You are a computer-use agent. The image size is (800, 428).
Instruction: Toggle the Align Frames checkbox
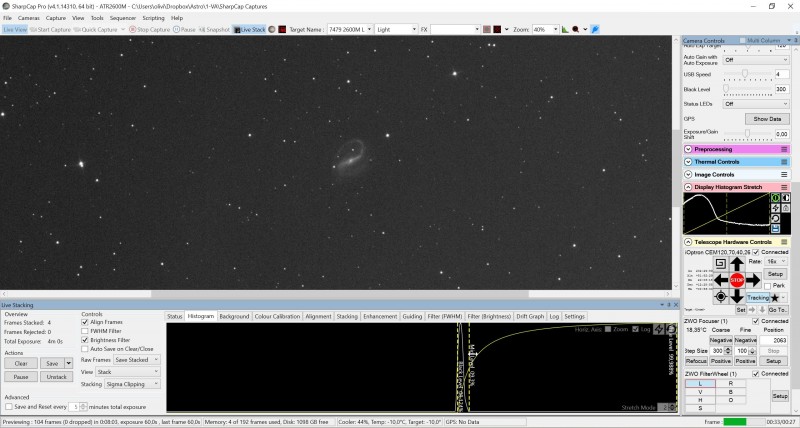pos(85,322)
